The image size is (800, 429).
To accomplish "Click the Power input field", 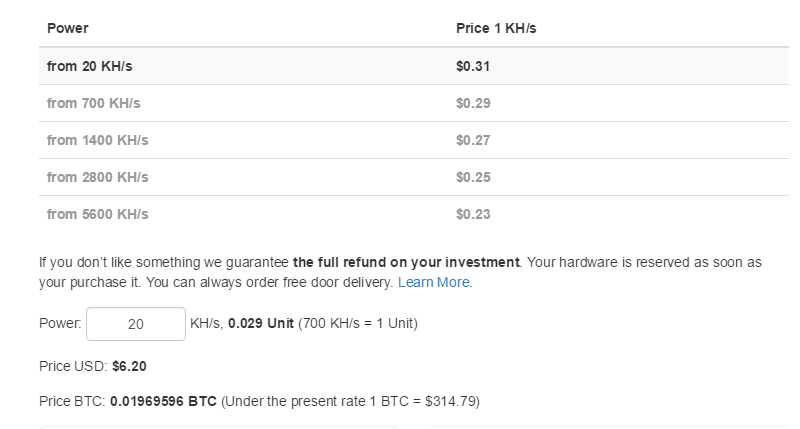I will click(x=136, y=325).
